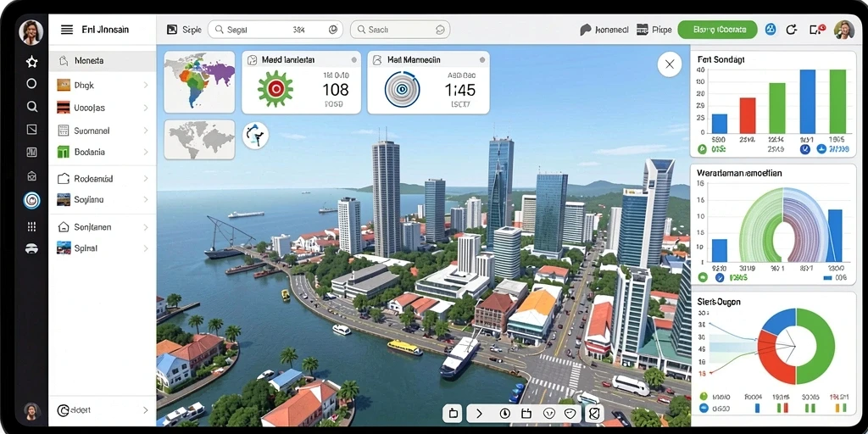The image size is (868, 434).
Task: Click the round dancer-figure icon on the map
Action: [256, 136]
